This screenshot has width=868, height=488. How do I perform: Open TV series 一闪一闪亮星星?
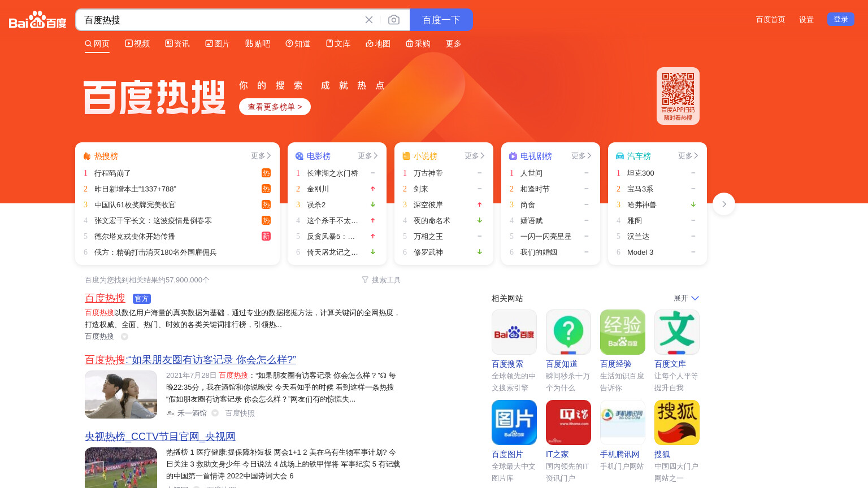tap(546, 236)
